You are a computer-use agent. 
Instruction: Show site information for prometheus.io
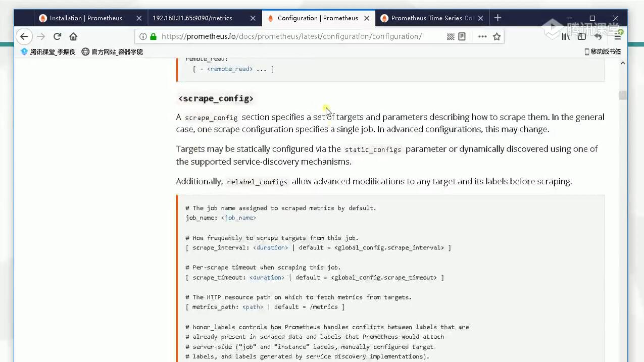click(x=143, y=36)
